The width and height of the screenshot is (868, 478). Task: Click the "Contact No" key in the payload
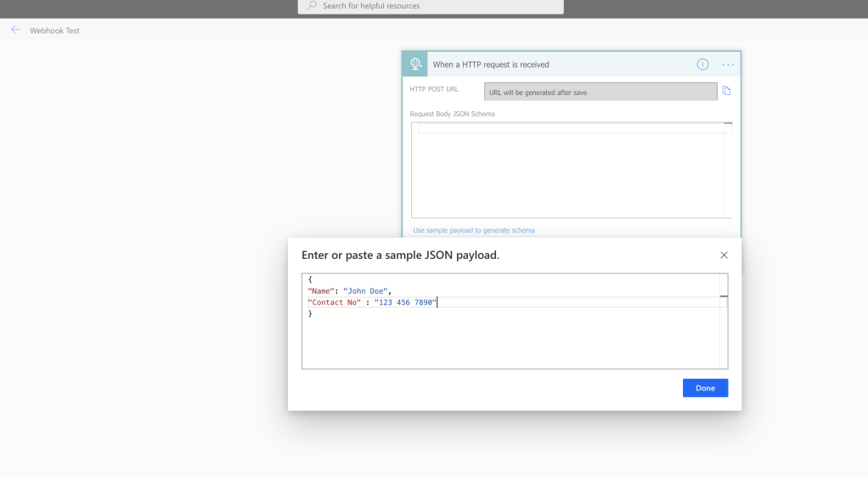coord(335,302)
